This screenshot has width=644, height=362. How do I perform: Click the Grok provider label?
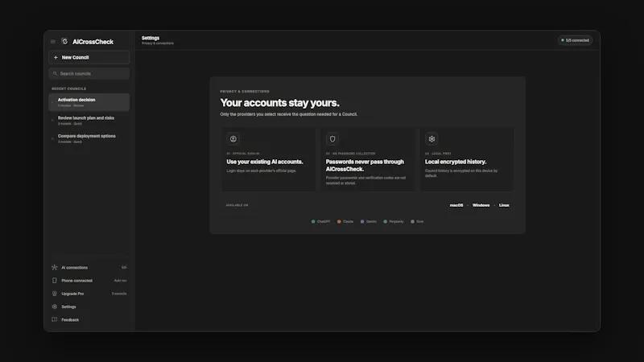(x=419, y=222)
